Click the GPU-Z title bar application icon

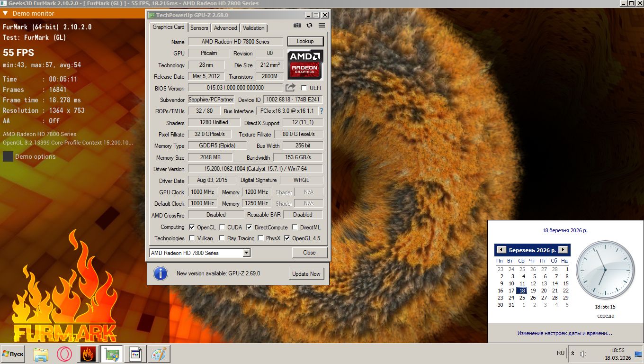click(x=151, y=15)
